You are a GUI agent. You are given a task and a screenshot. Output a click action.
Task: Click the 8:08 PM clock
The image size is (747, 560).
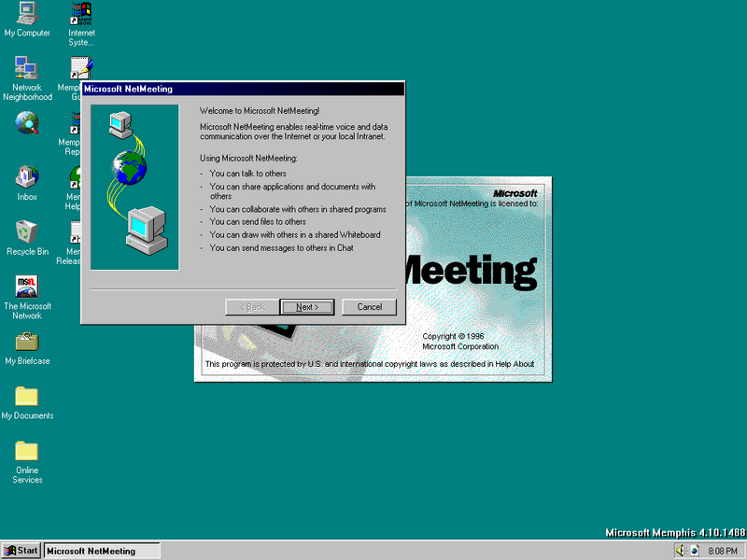[x=722, y=551]
